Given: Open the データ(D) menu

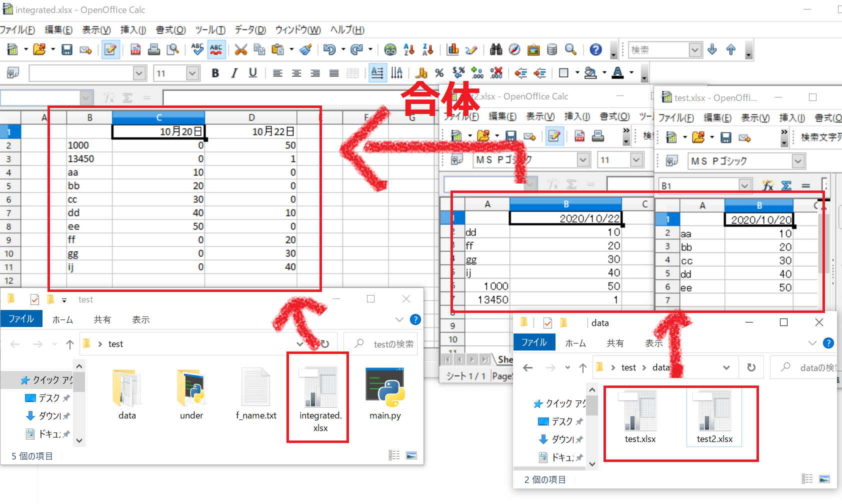Looking at the screenshot, I should [250, 30].
